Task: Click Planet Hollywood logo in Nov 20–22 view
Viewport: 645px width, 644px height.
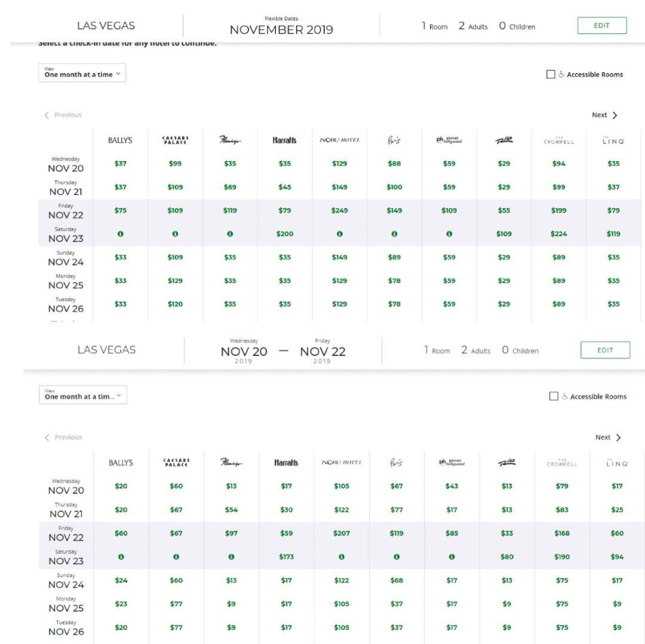Action: pyautogui.click(x=451, y=463)
